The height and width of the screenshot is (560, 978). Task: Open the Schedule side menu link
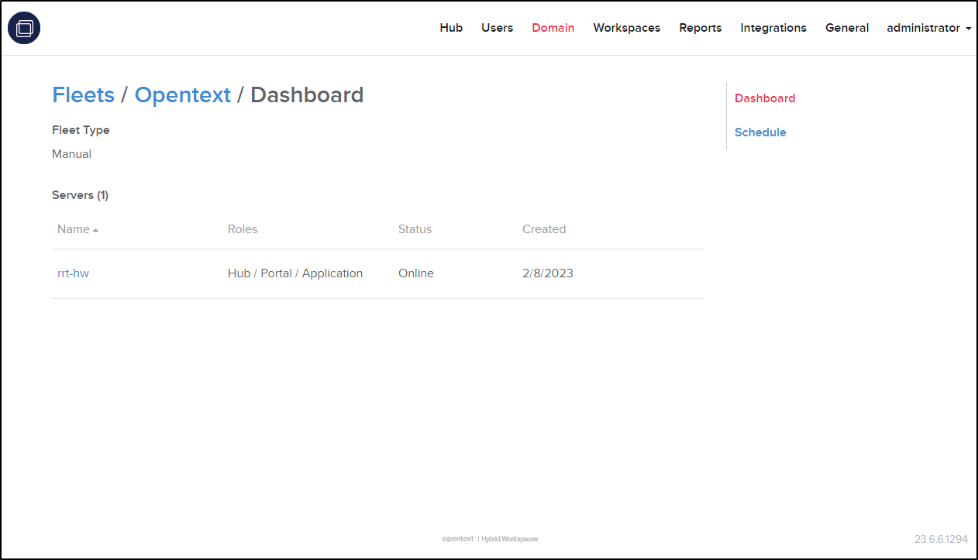tap(760, 132)
